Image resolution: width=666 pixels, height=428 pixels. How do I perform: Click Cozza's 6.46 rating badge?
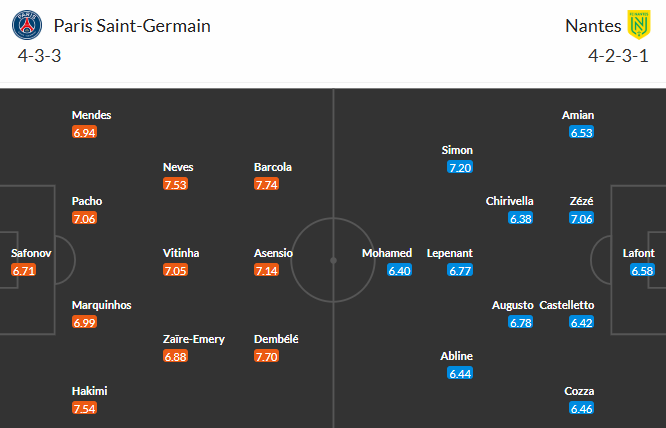[x=581, y=408]
